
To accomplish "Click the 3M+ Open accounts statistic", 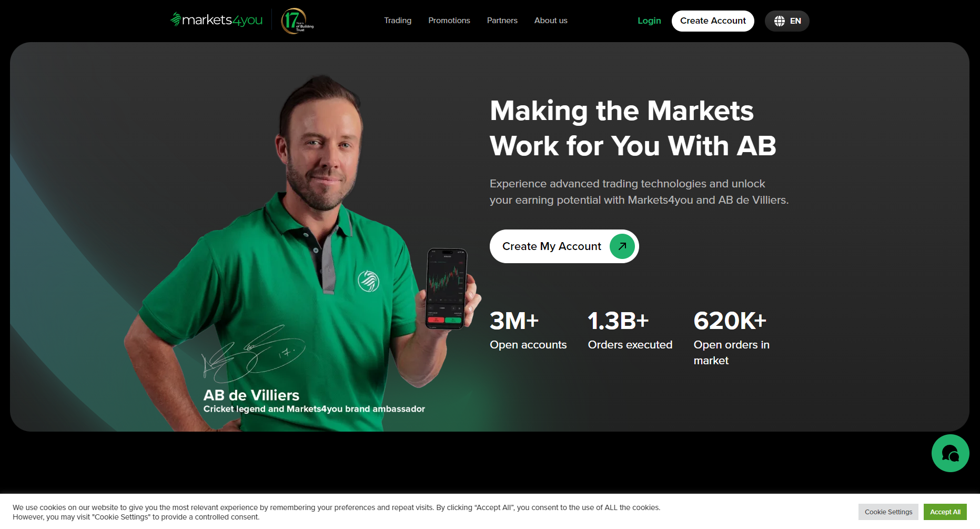I will (528, 330).
